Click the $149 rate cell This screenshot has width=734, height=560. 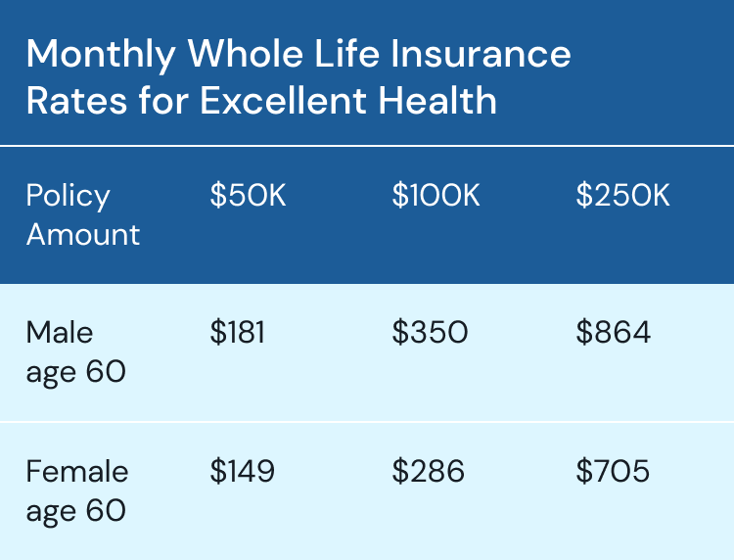point(242,471)
